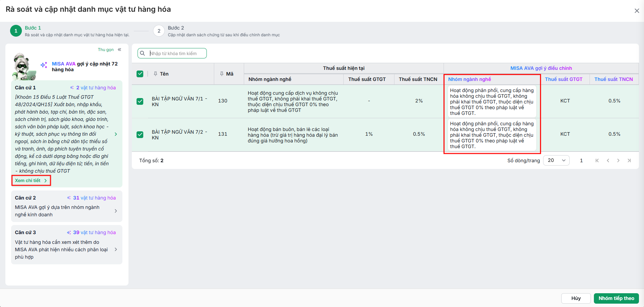Image resolution: width=644 pixels, height=307 pixels.
Task: Click the Nhóm tiếp theo button
Action: tap(616, 298)
